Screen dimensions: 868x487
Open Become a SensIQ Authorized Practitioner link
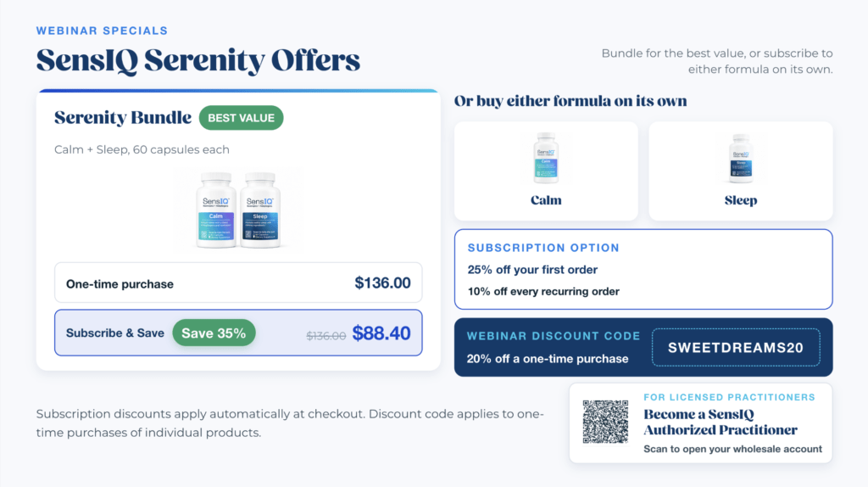(721, 423)
